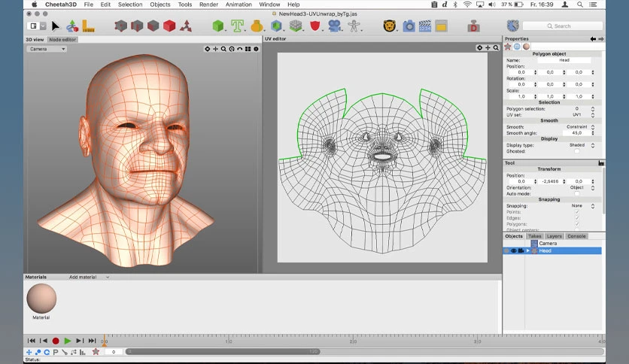Toggle the Points snapping checkbox
Viewport: 629px width, 364px height.
click(x=577, y=211)
